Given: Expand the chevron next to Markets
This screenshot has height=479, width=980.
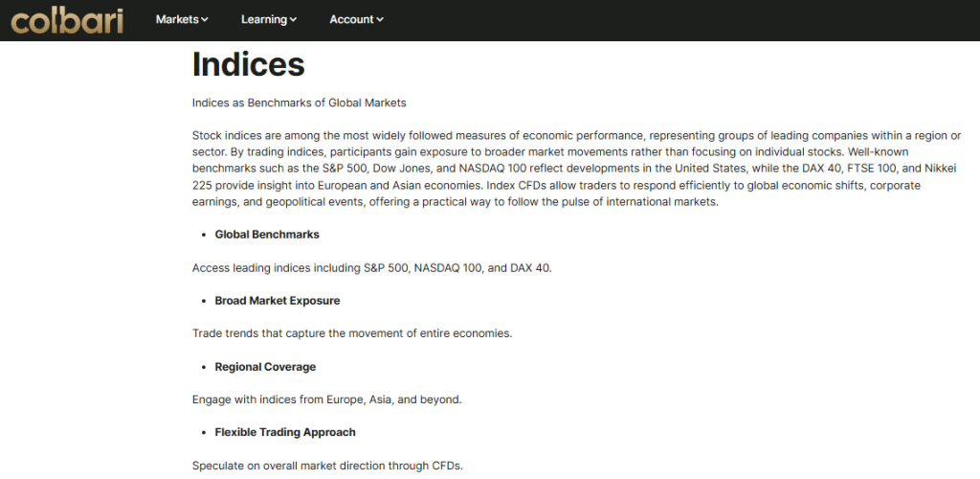Looking at the screenshot, I should coord(205,20).
